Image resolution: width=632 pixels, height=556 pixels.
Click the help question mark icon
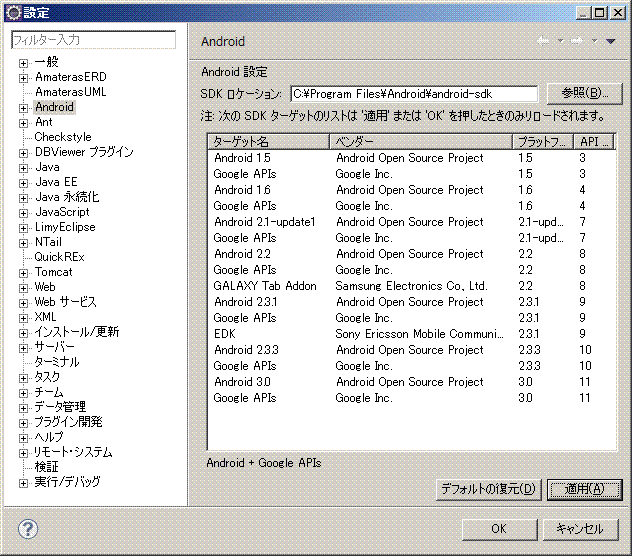[28, 529]
